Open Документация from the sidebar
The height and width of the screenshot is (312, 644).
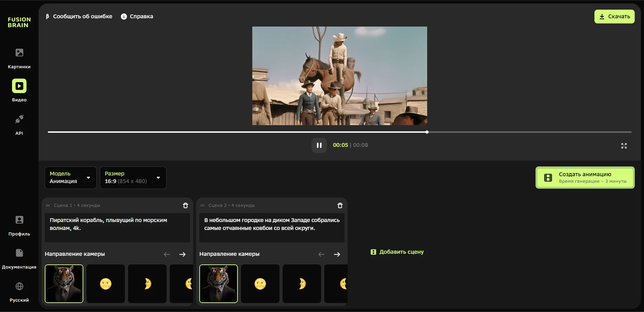pyautogui.click(x=19, y=253)
